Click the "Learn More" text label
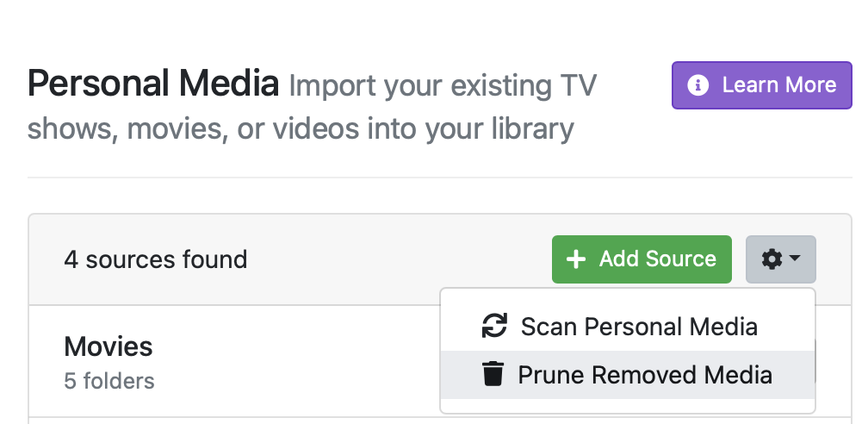Image resolution: width=868 pixels, height=424 pixels. [778, 85]
